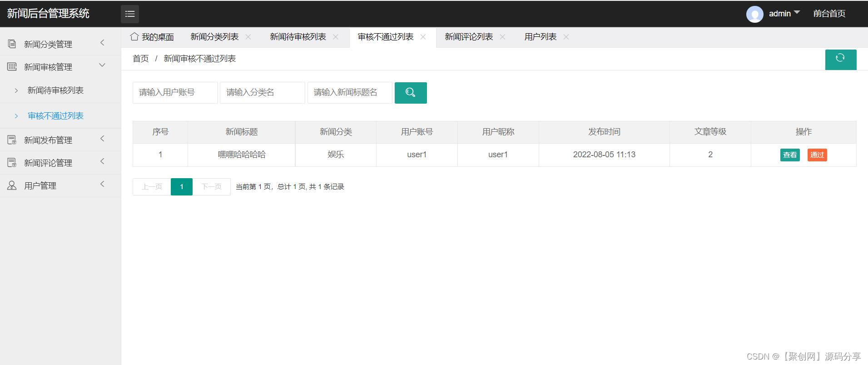Toggle the sidebar hamburger menu icon
This screenshot has width=868, height=365.
point(130,14)
